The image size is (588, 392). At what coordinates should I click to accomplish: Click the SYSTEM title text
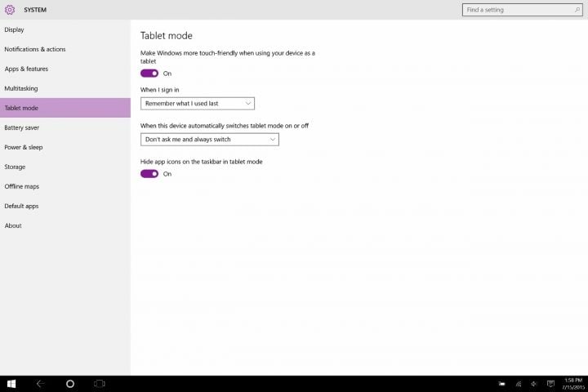click(x=35, y=10)
